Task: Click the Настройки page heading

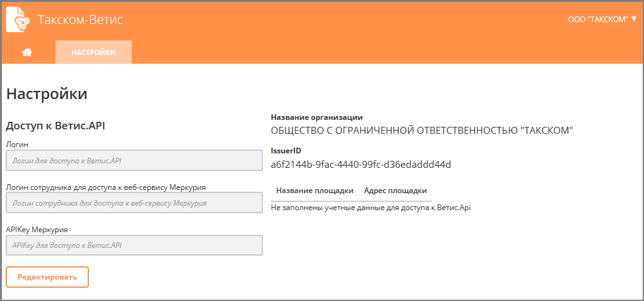Action: tap(47, 93)
